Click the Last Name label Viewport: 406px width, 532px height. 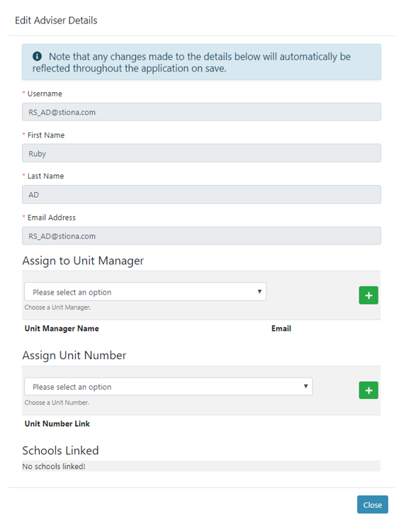45,176
